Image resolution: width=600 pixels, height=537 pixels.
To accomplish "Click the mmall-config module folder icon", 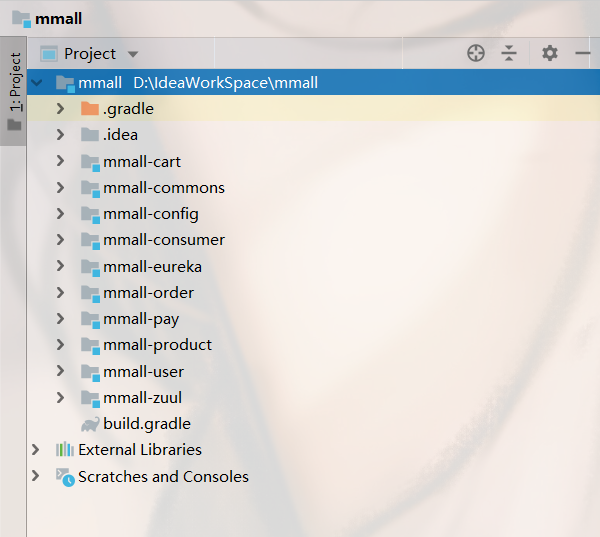I will click(x=91, y=214).
